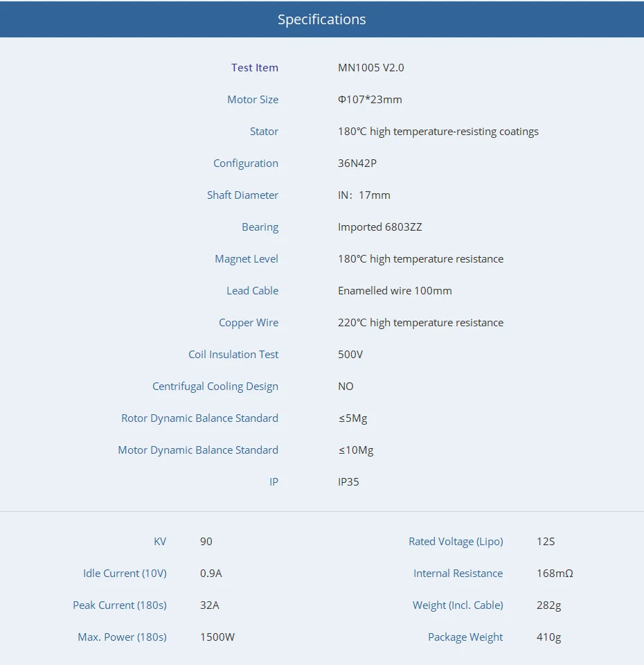Click the Φ107*23mm motor size value

coord(370,100)
